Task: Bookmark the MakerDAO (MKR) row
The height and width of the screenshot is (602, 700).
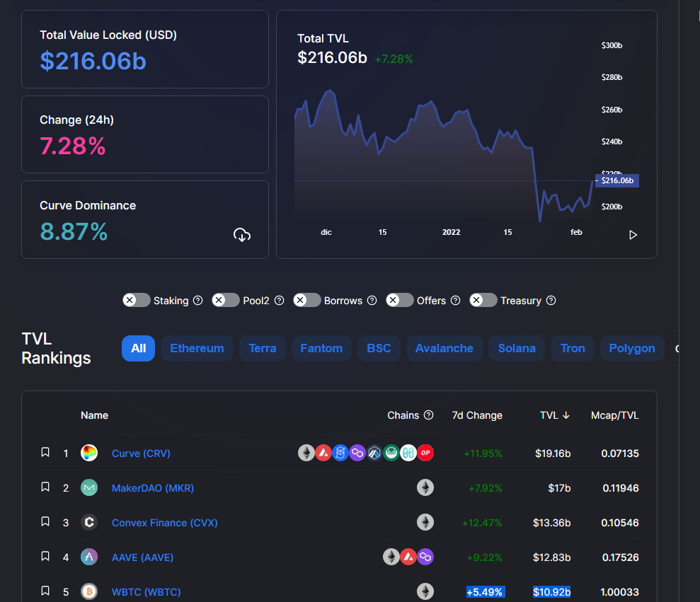Action: [45, 487]
